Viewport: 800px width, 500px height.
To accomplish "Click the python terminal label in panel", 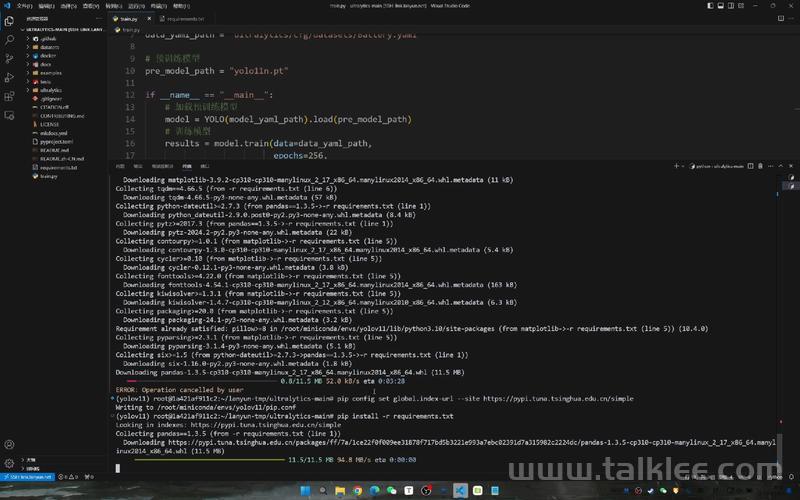I will point(716,166).
